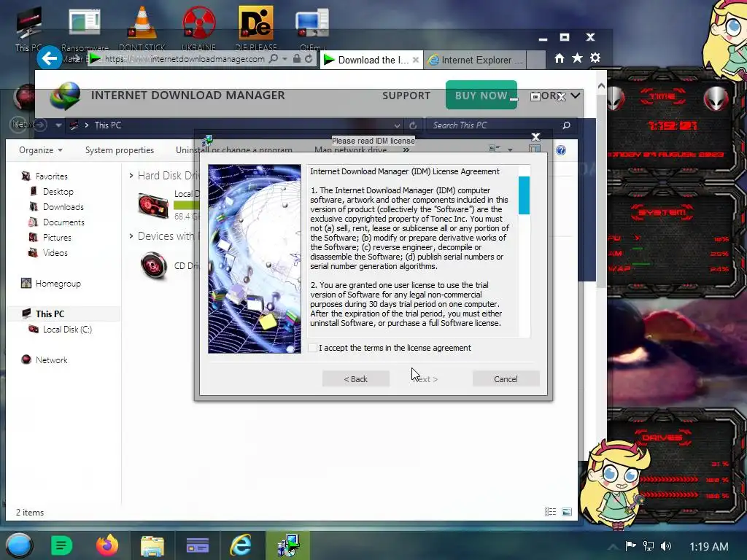Switch Explorer to large icons view

point(566,512)
